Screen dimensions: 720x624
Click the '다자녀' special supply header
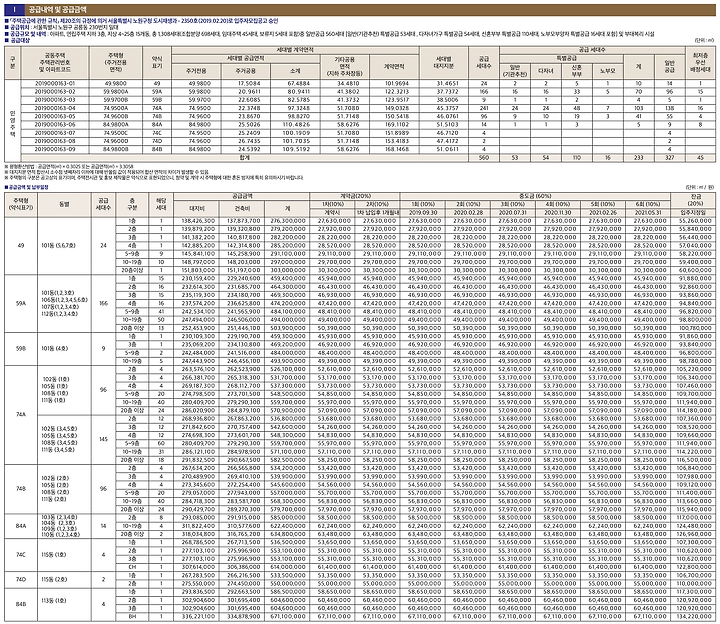tap(546, 71)
